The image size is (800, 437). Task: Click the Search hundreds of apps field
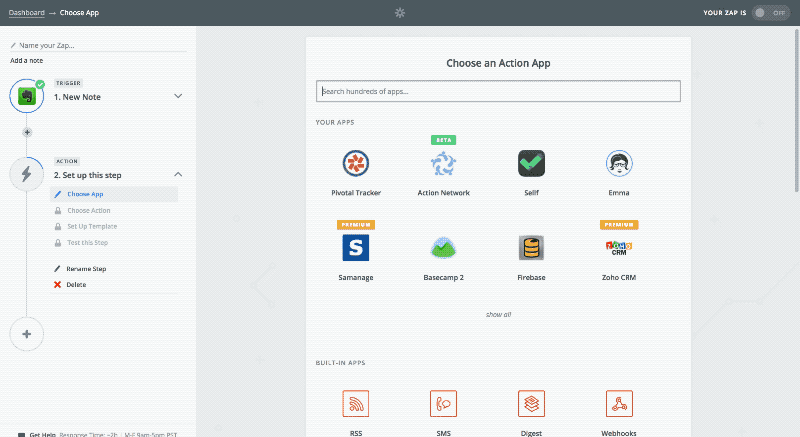(498, 91)
